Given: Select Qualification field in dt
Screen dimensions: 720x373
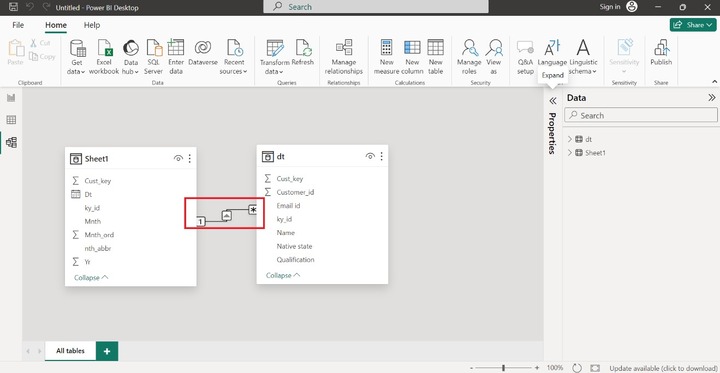Looking at the screenshot, I should (x=295, y=260).
